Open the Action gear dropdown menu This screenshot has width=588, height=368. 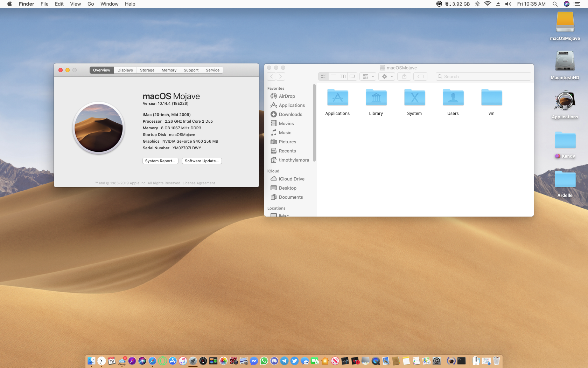pyautogui.click(x=387, y=76)
